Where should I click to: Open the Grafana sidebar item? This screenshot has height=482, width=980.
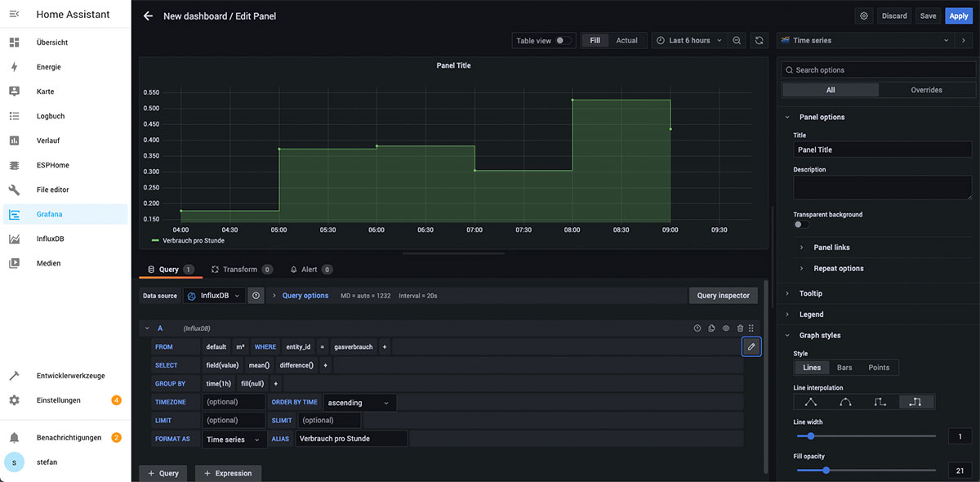(49, 214)
